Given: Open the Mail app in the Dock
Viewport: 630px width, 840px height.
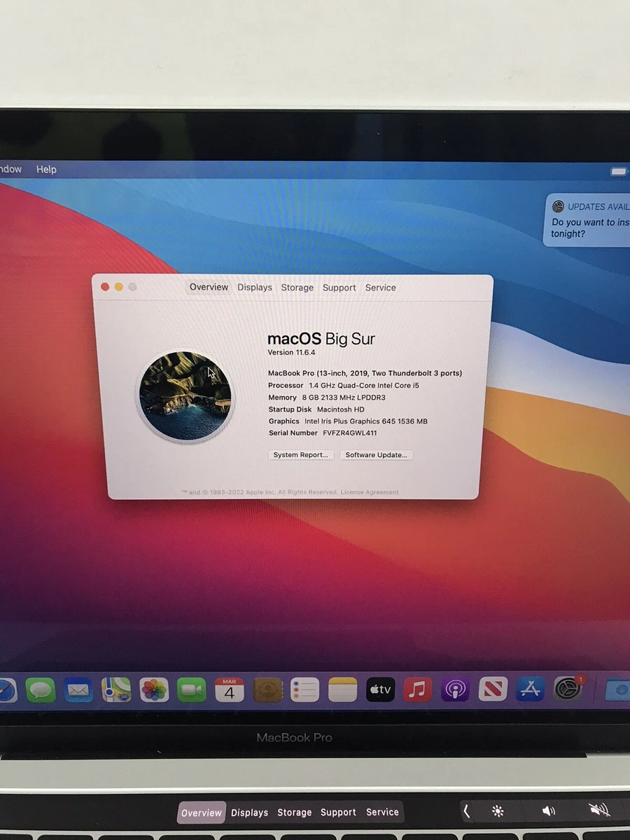Looking at the screenshot, I should click(78, 690).
